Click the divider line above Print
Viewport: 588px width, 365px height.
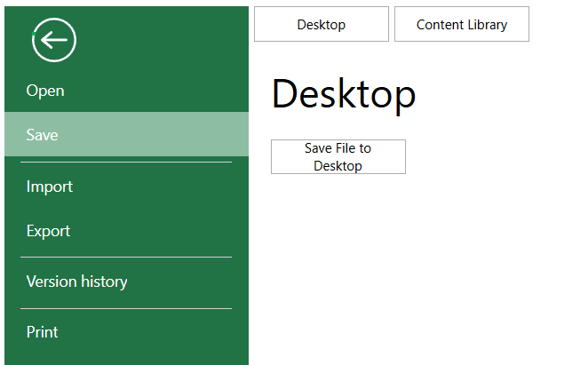(x=125, y=309)
